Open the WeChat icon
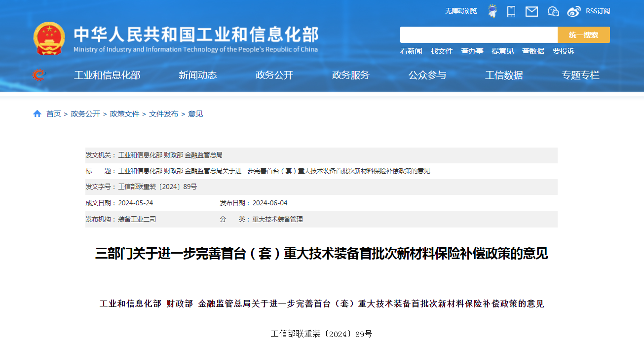This screenshot has width=644, height=341. point(553,11)
